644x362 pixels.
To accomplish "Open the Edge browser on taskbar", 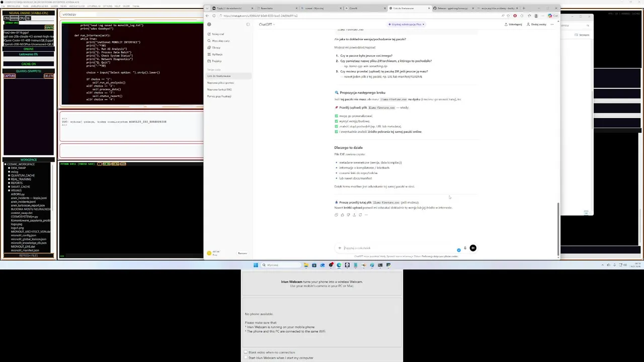I will [x=339, y=265].
